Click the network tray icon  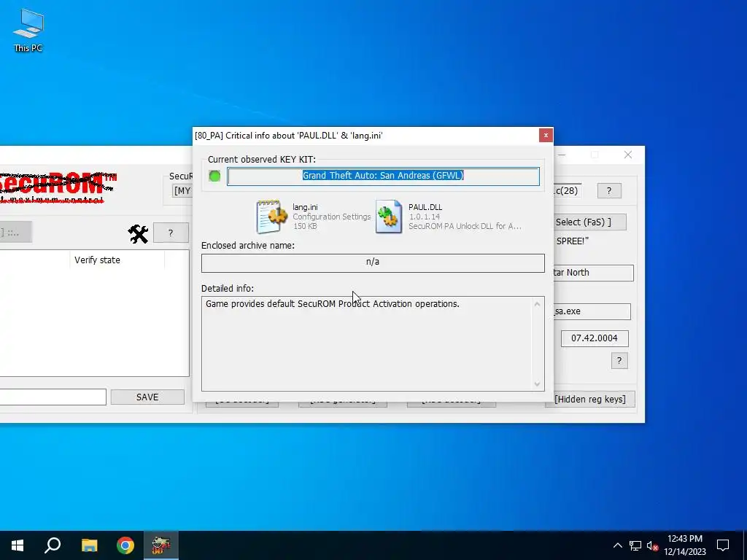pos(635,545)
